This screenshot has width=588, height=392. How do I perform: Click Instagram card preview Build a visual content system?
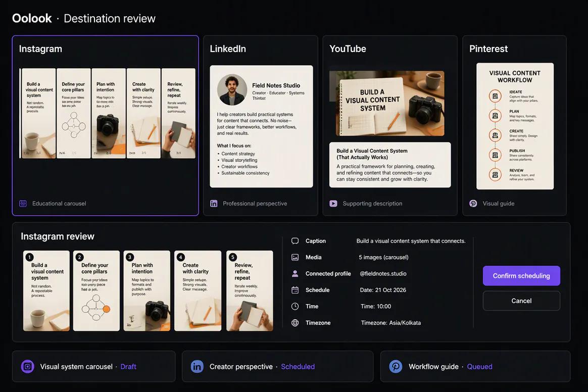tap(38, 113)
